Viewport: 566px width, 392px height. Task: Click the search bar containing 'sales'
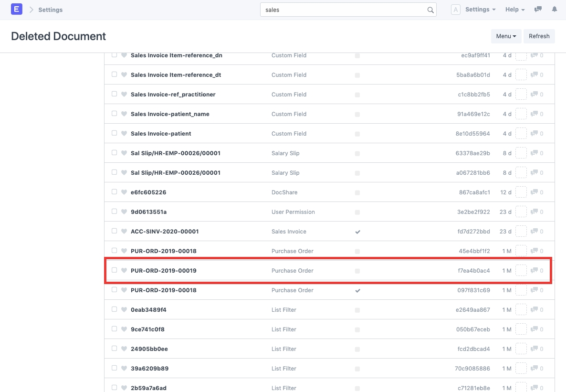344,10
